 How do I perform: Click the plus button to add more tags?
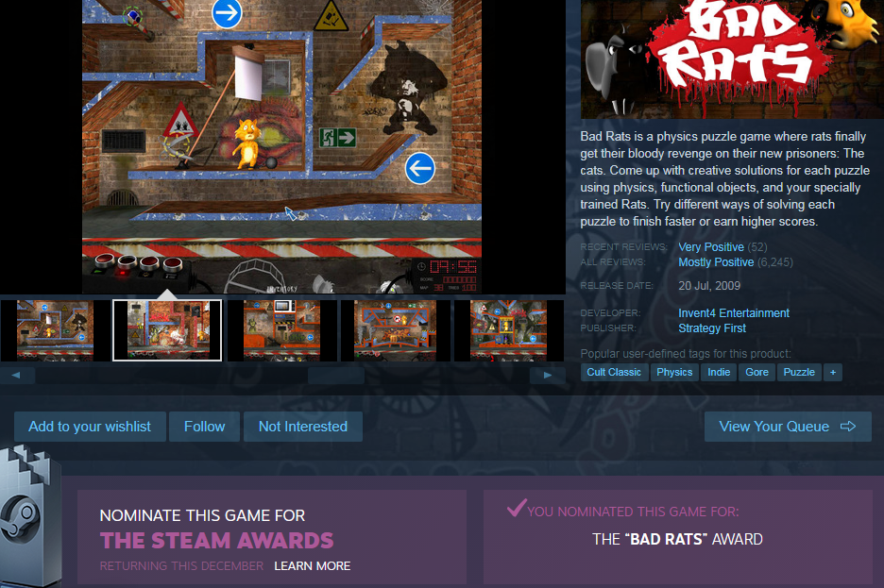coord(833,372)
